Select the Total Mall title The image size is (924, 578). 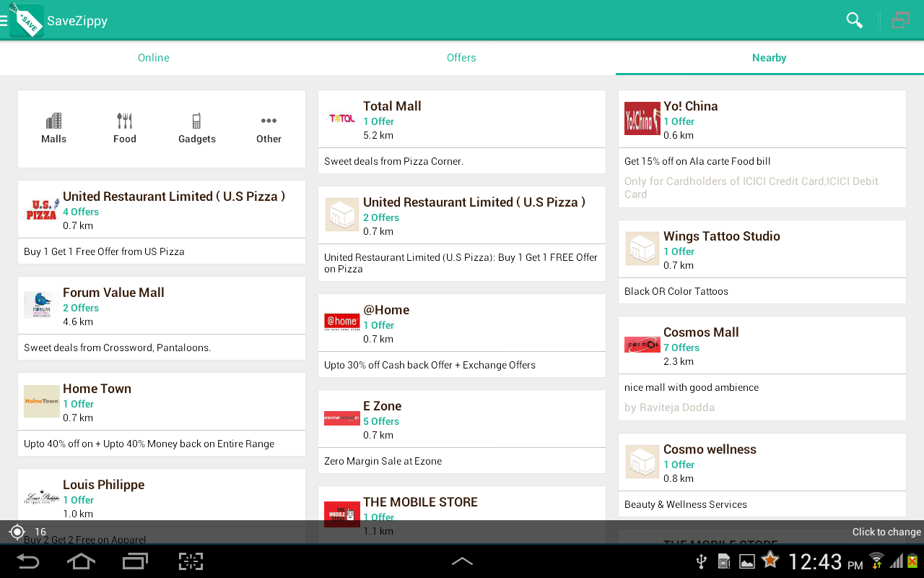click(x=392, y=106)
